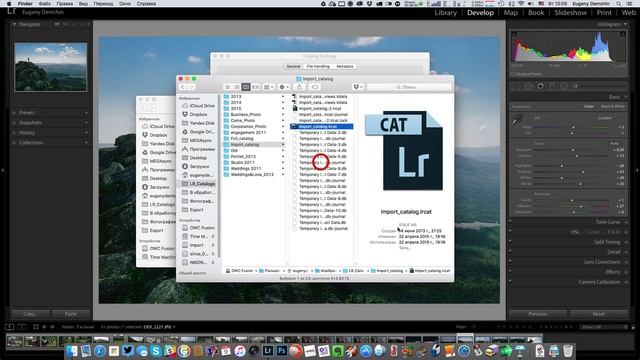Click the Finder Edit Tags icon
640x360 pixels.
(x=315, y=87)
